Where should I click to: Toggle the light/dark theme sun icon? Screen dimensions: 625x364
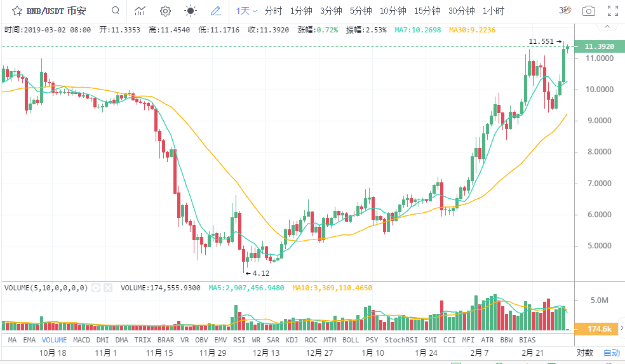point(191,11)
